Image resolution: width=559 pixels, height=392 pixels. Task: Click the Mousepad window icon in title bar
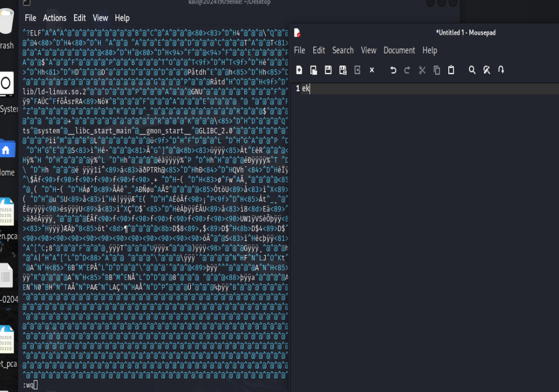297,33
